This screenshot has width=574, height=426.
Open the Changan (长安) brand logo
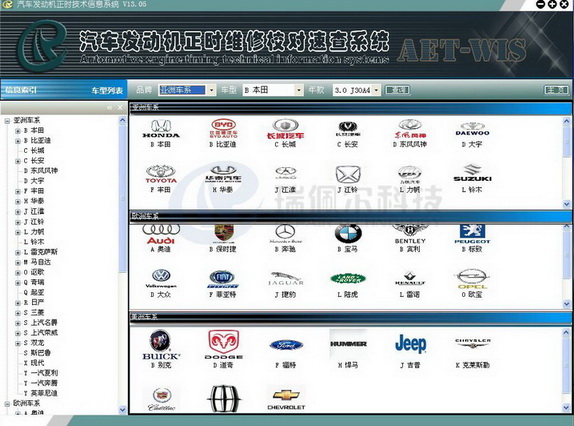pyautogui.click(x=348, y=129)
